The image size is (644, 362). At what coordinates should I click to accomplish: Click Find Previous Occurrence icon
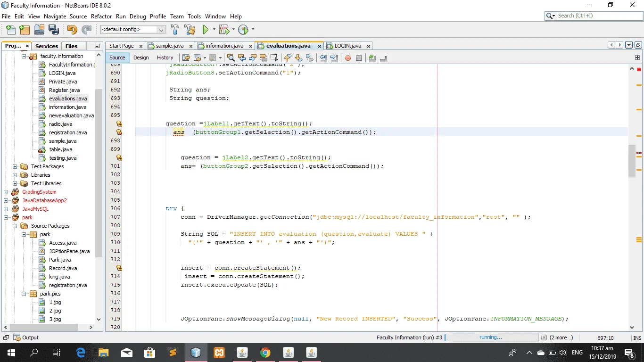click(x=242, y=58)
